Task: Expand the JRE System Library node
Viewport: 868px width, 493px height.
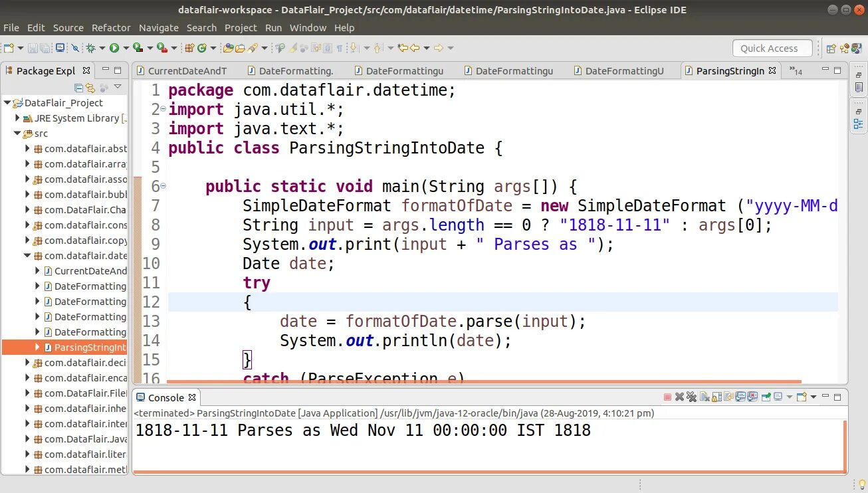Action: 18,118
